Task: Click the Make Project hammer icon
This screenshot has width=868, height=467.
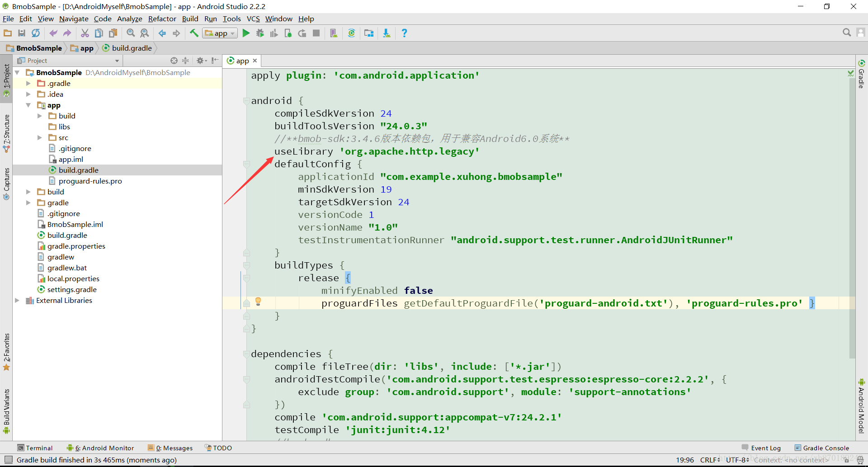Action: [194, 33]
